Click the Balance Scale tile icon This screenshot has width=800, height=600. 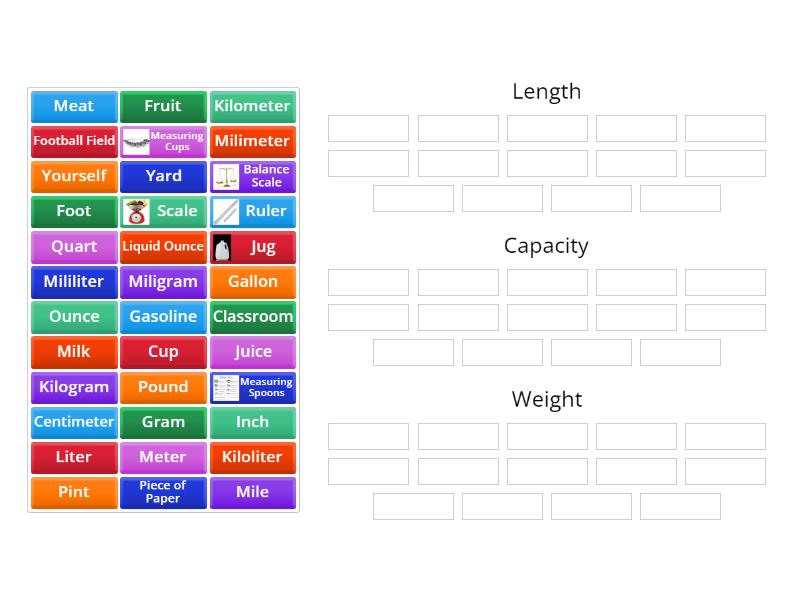click(253, 176)
